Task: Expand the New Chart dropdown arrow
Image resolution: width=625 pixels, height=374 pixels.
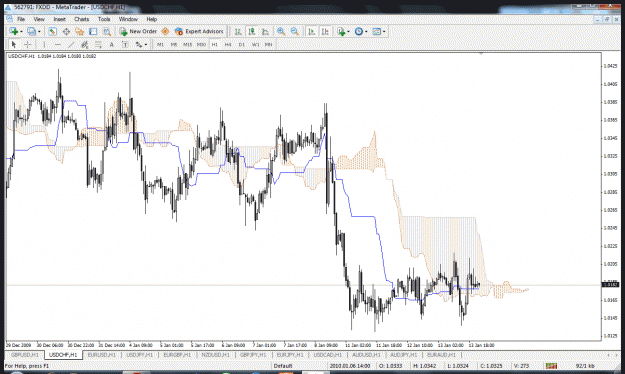Action: click(21, 31)
